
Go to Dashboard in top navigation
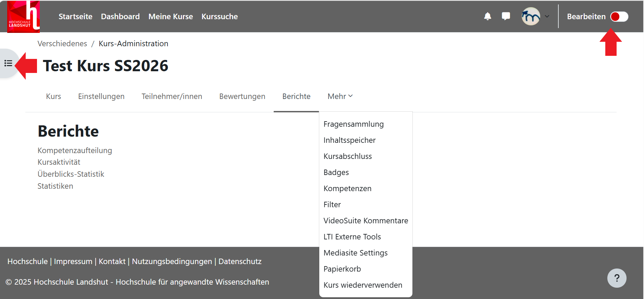click(120, 16)
